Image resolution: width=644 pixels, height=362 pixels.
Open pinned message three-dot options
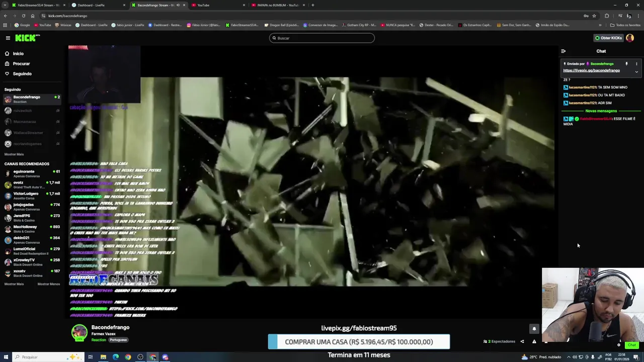pyautogui.click(x=636, y=64)
